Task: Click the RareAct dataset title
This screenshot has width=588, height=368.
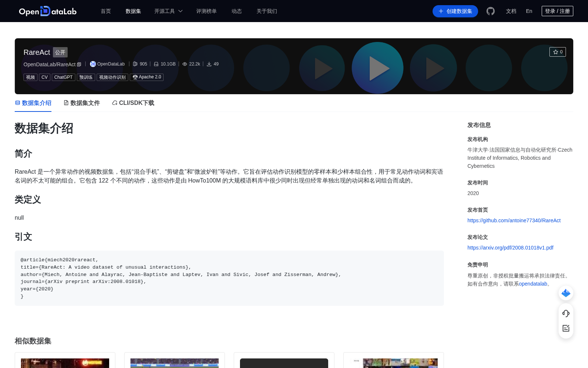Action: tap(37, 52)
